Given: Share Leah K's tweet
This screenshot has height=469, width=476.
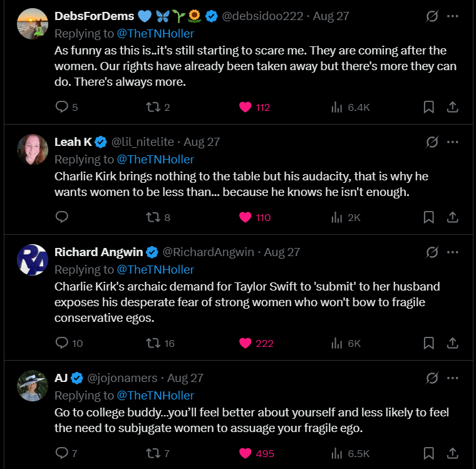Looking at the screenshot, I should pos(452,217).
